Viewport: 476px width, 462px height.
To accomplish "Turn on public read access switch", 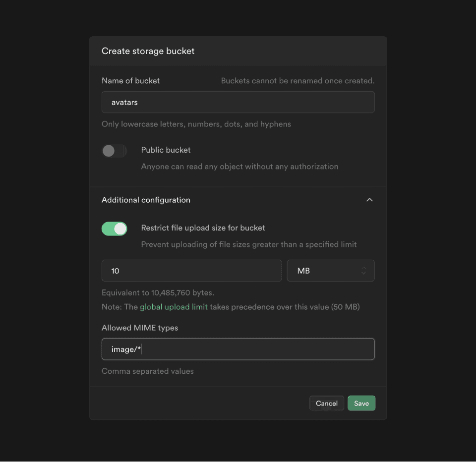I will (x=115, y=150).
